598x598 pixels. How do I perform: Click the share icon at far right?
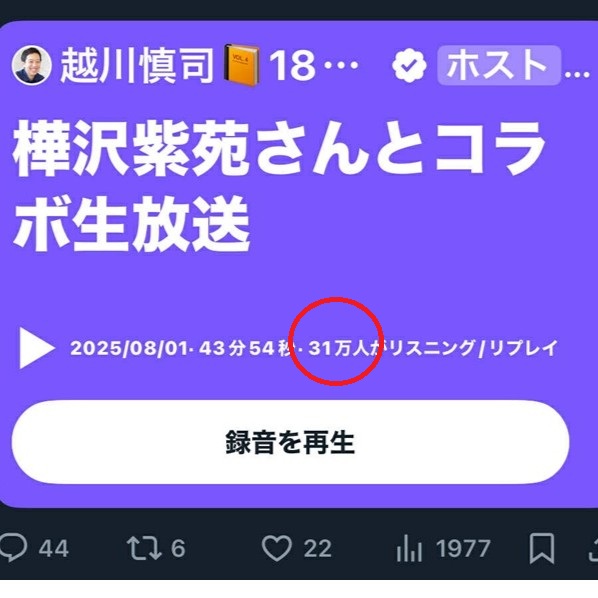[593, 548]
